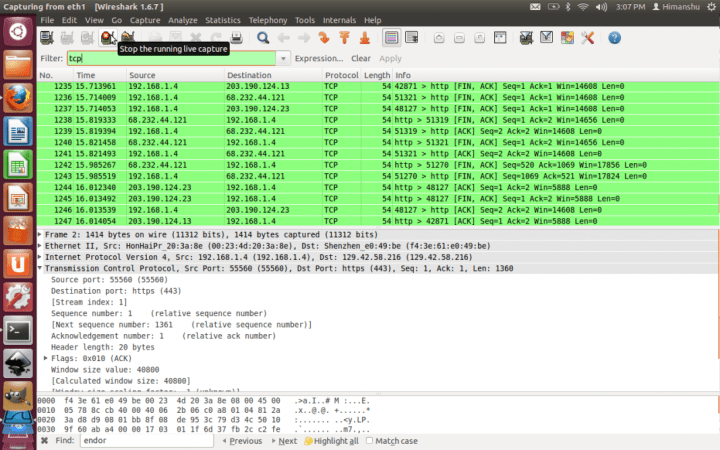Select the Header length: 20 bytes line
Screen dimensions: 720x450
pyautogui.click(x=103, y=347)
